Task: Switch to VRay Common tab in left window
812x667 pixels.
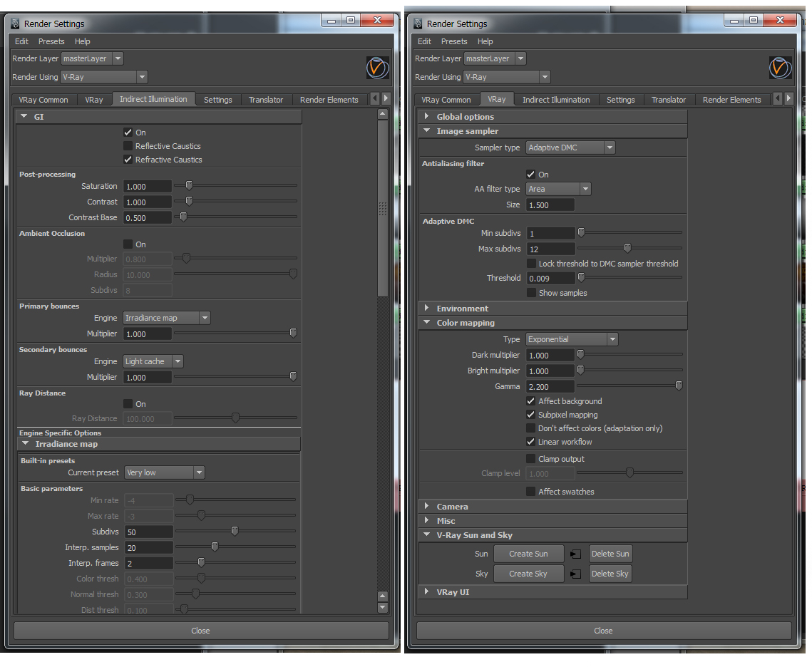Action: click(x=43, y=100)
